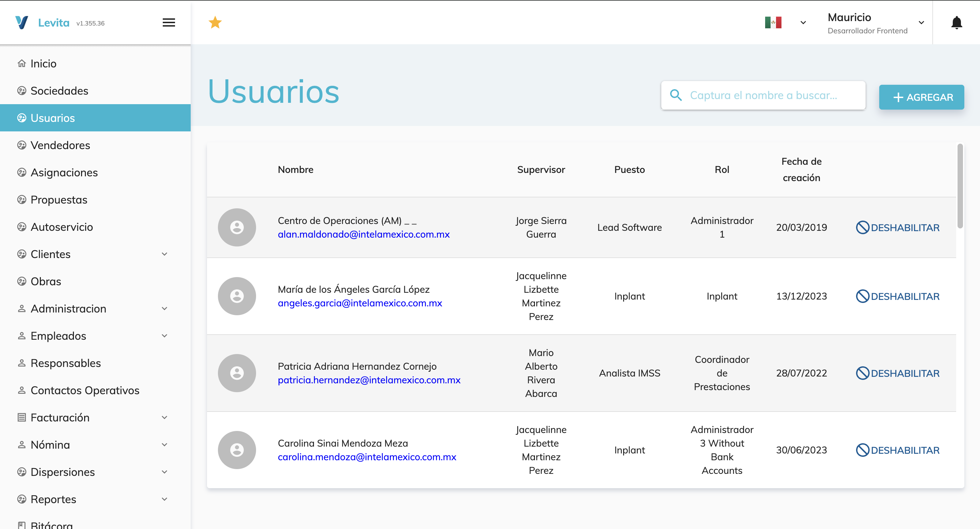The width and height of the screenshot is (980, 529).
Task: Click the yellow favorites star icon
Action: point(215,23)
